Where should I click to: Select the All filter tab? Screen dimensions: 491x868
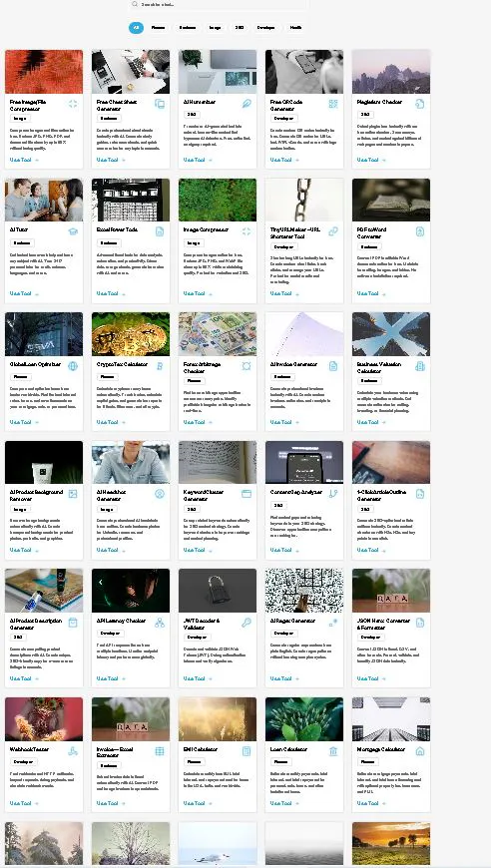point(136,28)
